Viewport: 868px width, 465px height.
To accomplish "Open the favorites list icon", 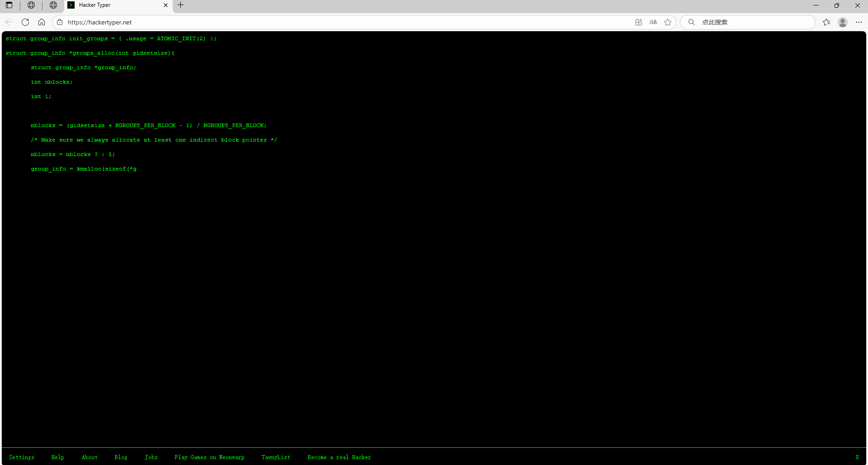I will click(826, 22).
